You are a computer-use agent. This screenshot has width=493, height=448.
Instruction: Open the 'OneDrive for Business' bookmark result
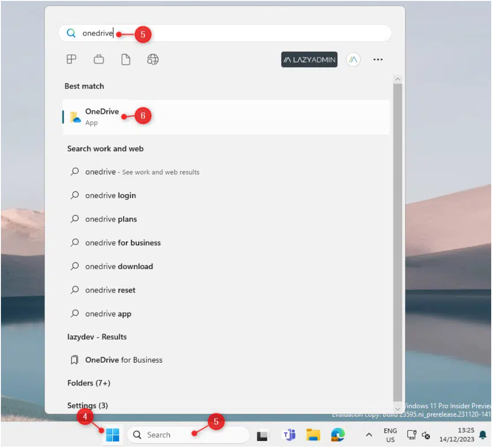tap(124, 359)
